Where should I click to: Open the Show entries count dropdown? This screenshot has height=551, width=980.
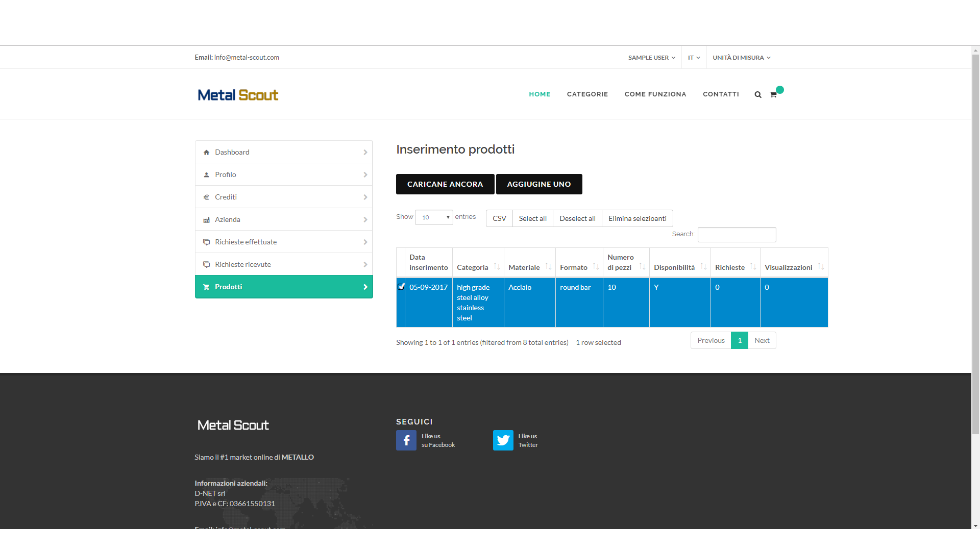point(434,217)
